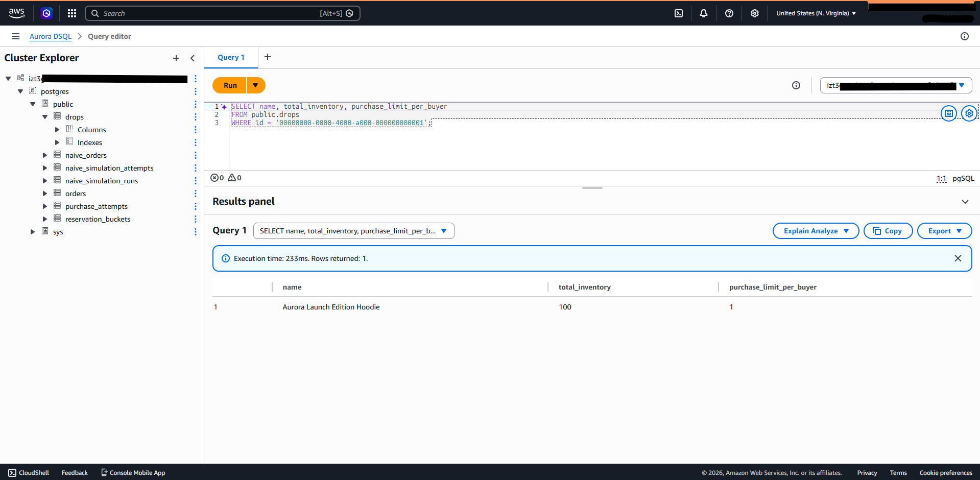Open the AWS services grid menu
This screenshot has height=480, width=980.
coord(72,13)
